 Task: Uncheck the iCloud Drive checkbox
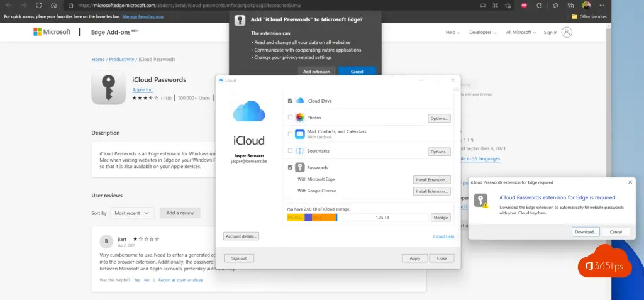click(290, 101)
